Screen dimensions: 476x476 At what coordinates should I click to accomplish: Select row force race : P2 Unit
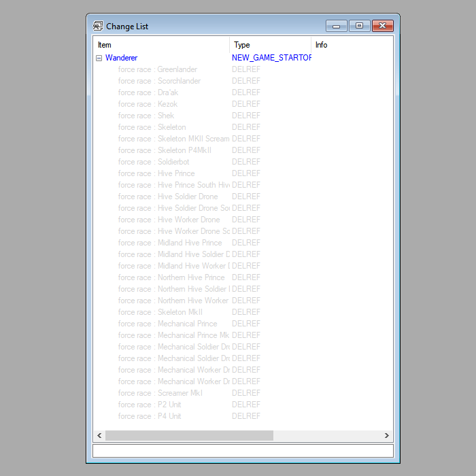click(150, 405)
